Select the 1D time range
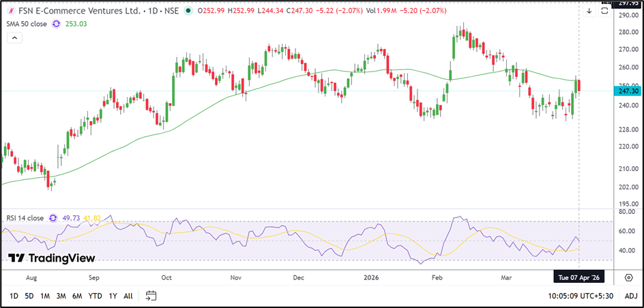Image resolution: width=644 pixels, height=308 pixels. point(13,296)
